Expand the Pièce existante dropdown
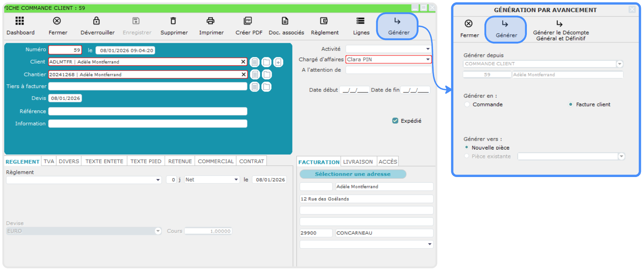This screenshot has width=644, height=271. (x=621, y=156)
